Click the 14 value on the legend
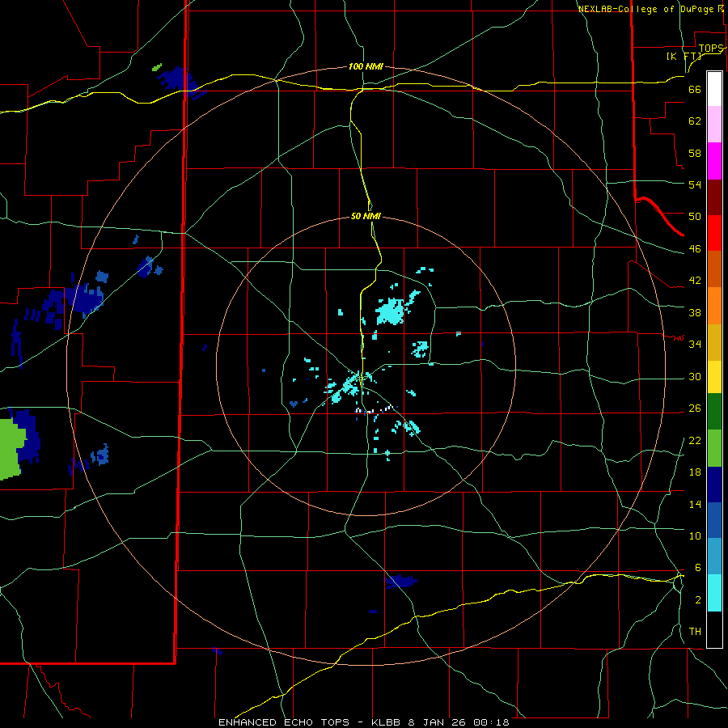 [x=695, y=504]
